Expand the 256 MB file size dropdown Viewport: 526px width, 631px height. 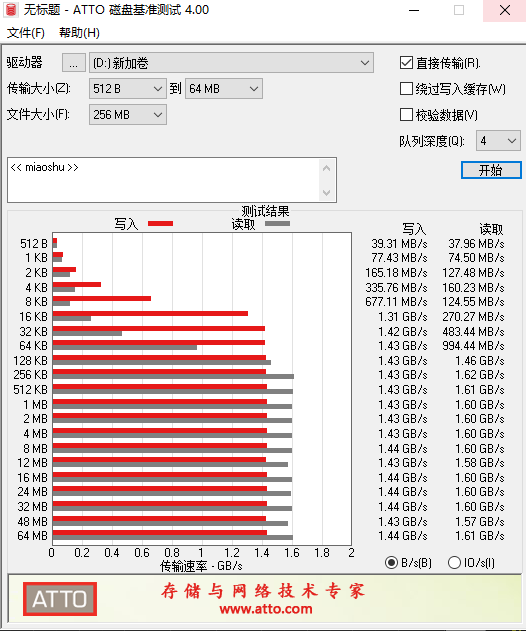128,115
